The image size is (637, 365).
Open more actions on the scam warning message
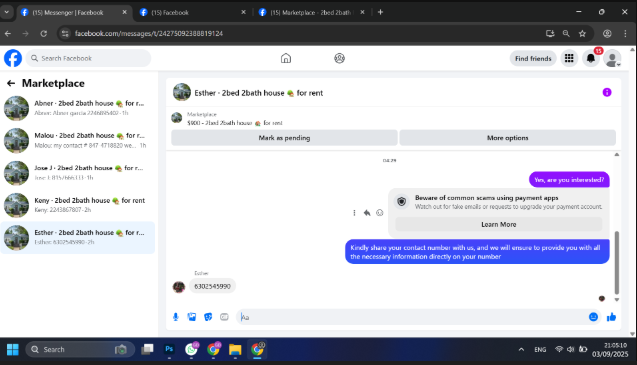tap(354, 213)
